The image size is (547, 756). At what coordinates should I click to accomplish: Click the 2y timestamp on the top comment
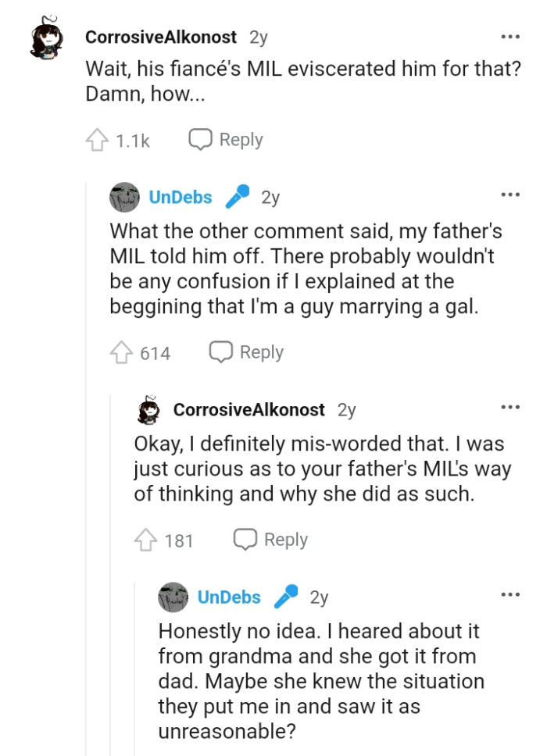259,37
